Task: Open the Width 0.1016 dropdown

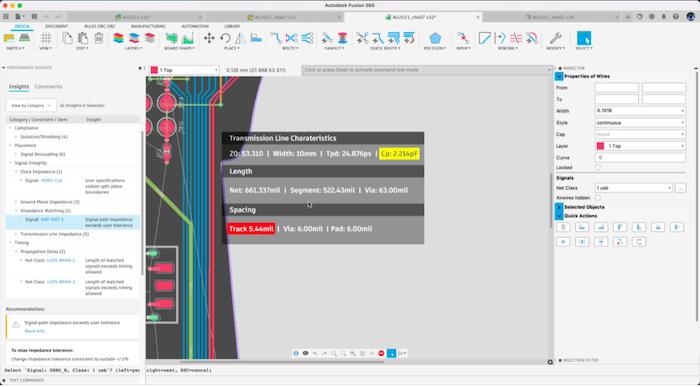Action: coord(640,111)
